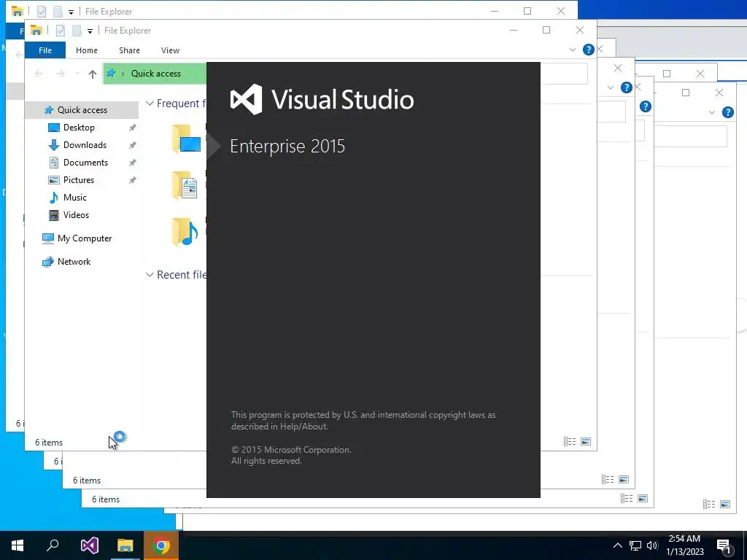Select Pictures in navigation pane
This screenshot has height=560, width=747.
pyautogui.click(x=79, y=180)
